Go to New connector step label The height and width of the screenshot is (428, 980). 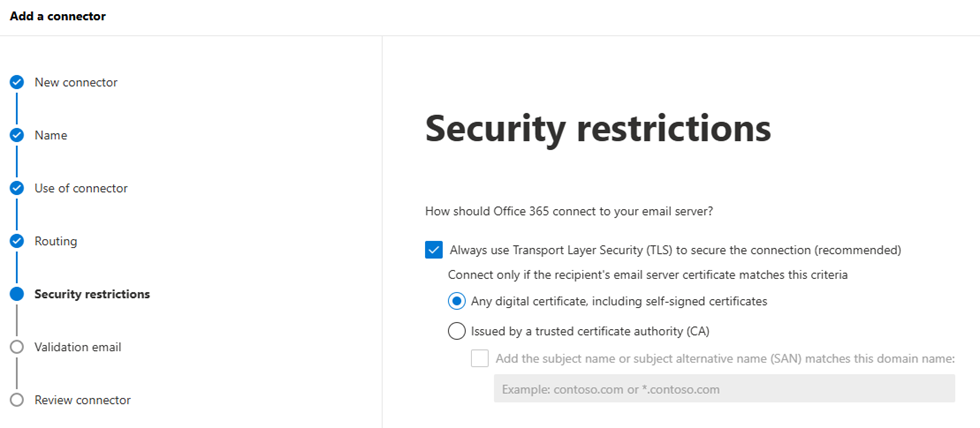click(76, 82)
